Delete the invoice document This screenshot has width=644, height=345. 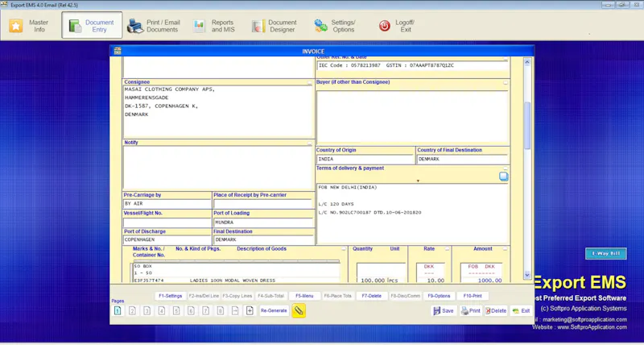pos(496,311)
